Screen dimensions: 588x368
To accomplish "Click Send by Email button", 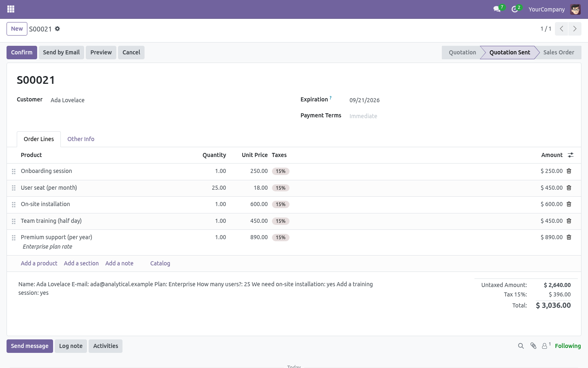I will pyautogui.click(x=61, y=52).
